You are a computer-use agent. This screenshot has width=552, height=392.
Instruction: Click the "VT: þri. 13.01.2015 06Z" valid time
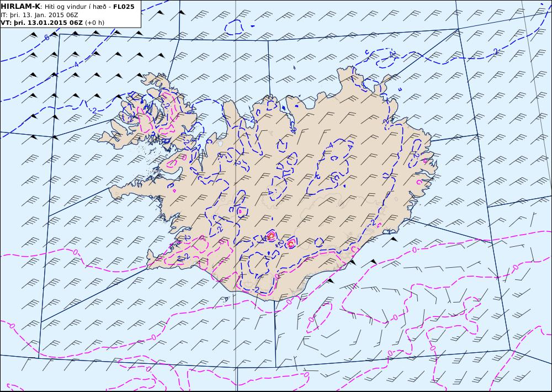point(41,23)
